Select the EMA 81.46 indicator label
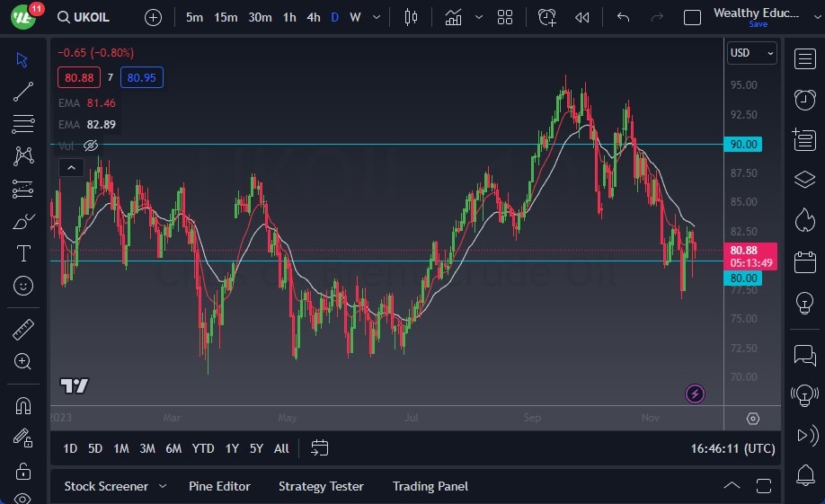This screenshot has width=825, height=504. click(87, 103)
